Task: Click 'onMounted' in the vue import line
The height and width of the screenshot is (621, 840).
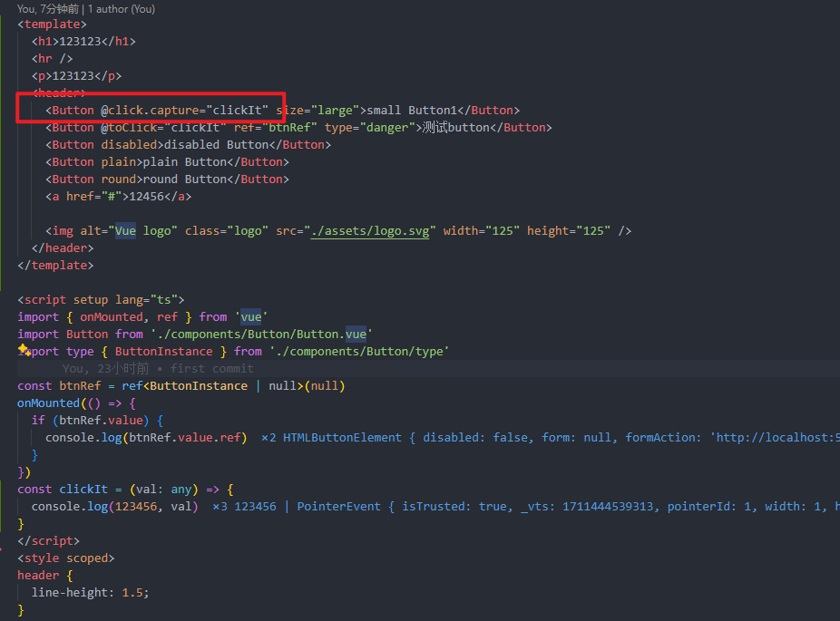Action: (x=112, y=317)
